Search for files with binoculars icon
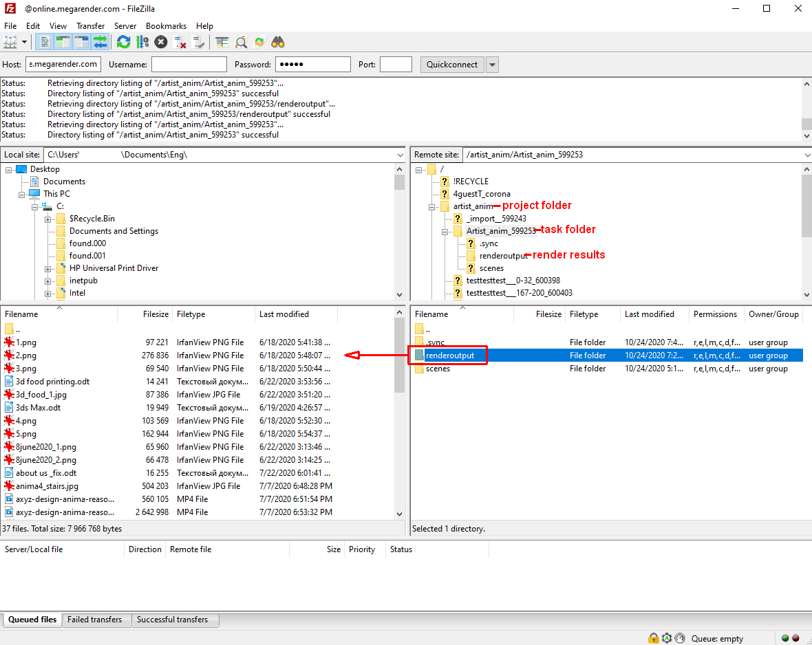Image resolution: width=812 pixels, height=645 pixels. [278, 43]
